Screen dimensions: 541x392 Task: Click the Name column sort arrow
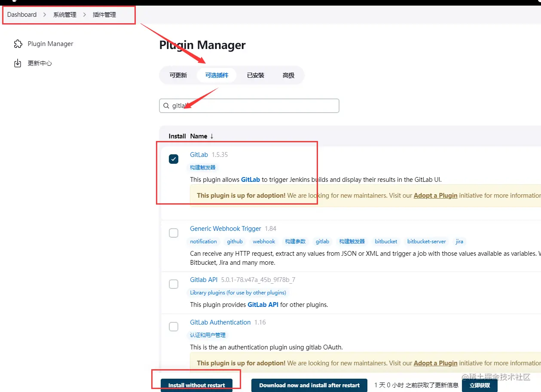[211, 136]
